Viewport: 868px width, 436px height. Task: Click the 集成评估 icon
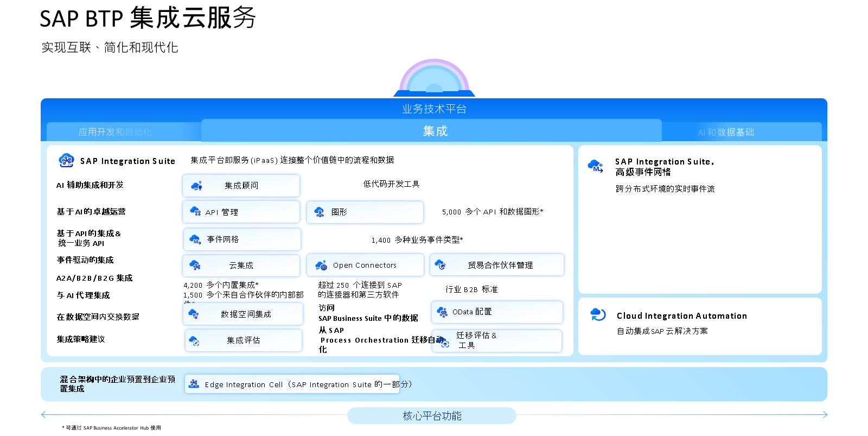tap(194, 340)
